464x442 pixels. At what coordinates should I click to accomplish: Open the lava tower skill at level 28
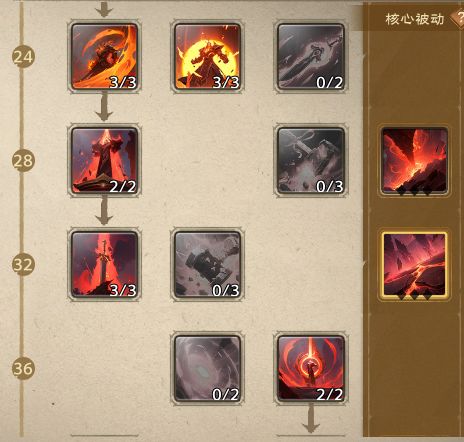click(x=104, y=160)
